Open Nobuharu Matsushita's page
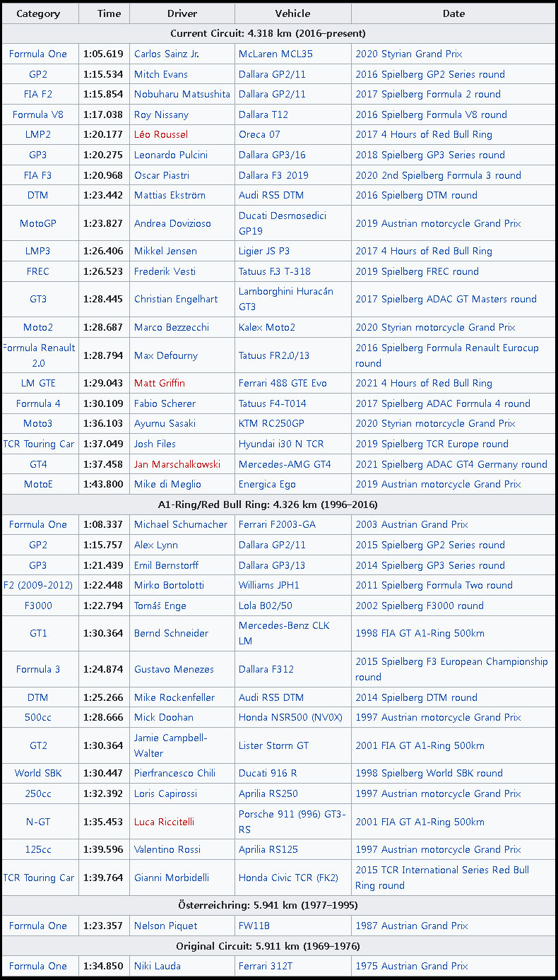Viewport: 558px width, 980px height. pyautogui.click(x=182, y=94)
